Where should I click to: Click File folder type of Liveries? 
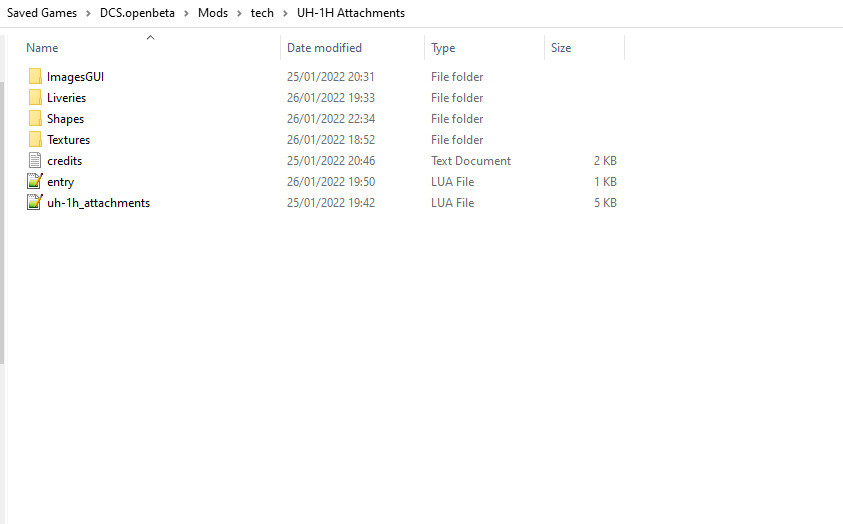coord(457,98)
